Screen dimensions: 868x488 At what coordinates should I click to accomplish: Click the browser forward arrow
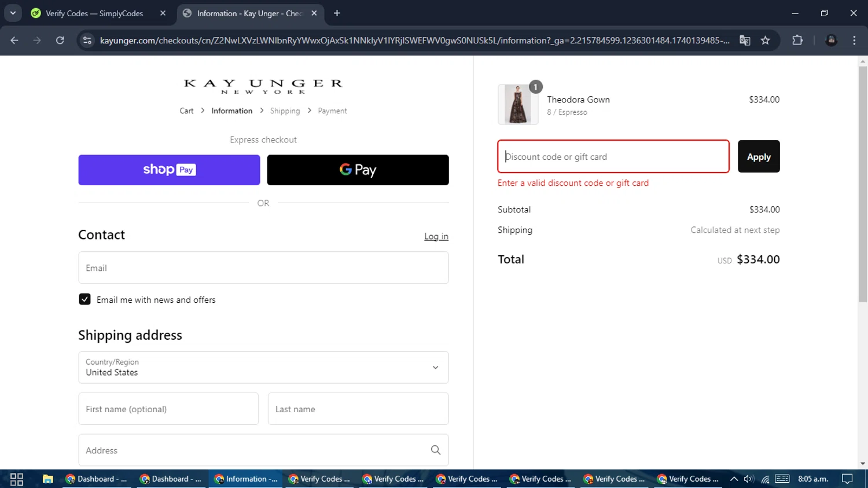[x=37, y=41]
